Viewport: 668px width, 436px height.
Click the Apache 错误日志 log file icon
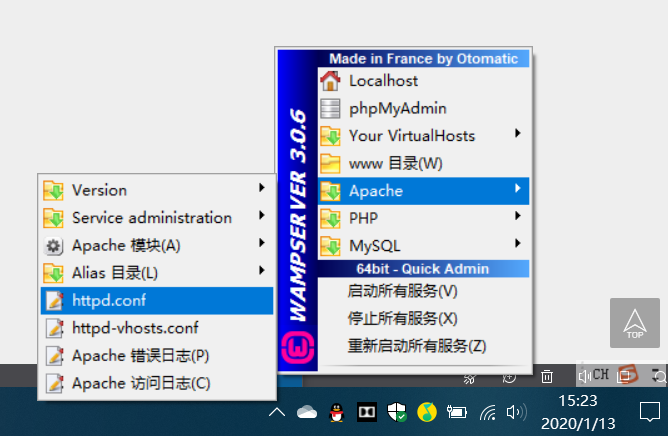(55, 356)
